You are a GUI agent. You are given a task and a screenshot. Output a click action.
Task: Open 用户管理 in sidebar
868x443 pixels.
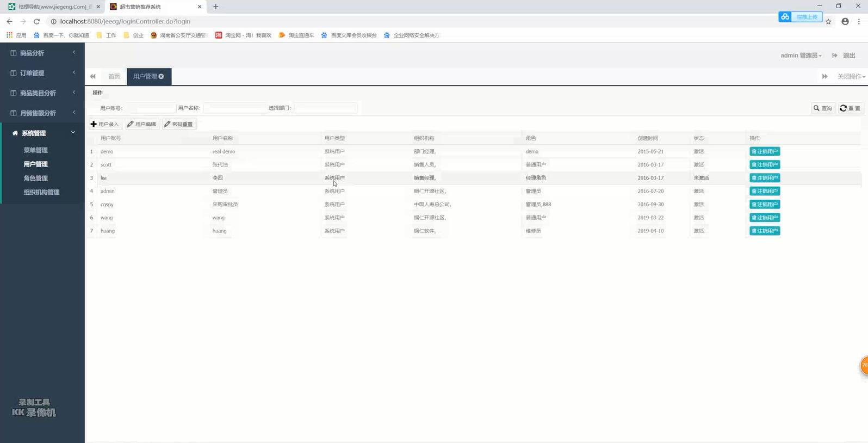(35, 164)
